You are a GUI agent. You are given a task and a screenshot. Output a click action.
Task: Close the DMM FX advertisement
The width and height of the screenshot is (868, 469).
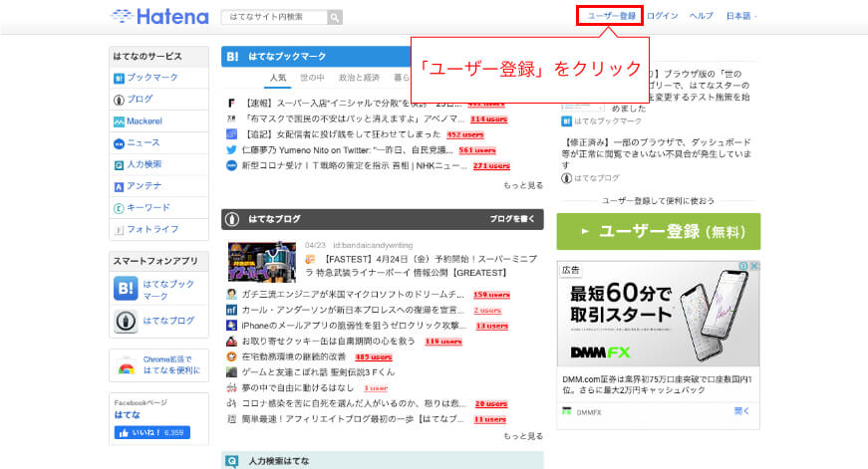[x=754, y=266]
